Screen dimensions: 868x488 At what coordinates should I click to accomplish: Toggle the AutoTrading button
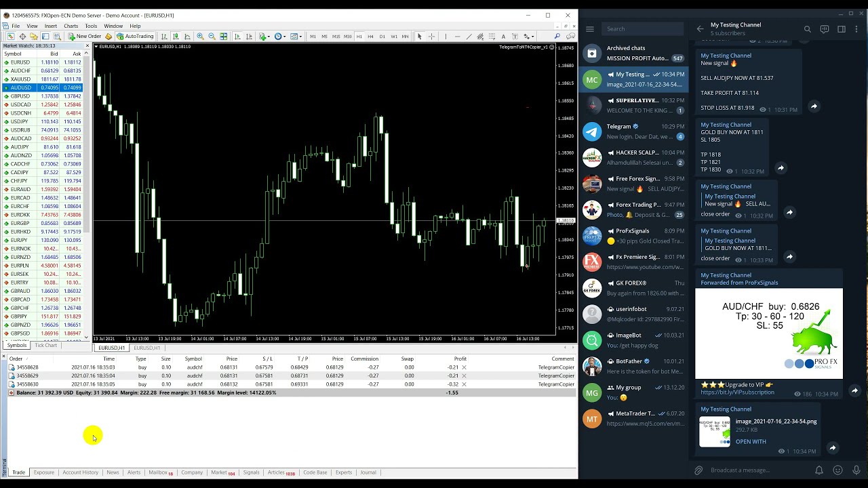click(x=136, y=37)
